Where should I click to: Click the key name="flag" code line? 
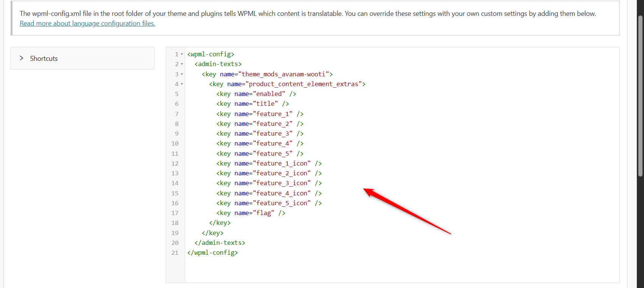coord(251,213)
